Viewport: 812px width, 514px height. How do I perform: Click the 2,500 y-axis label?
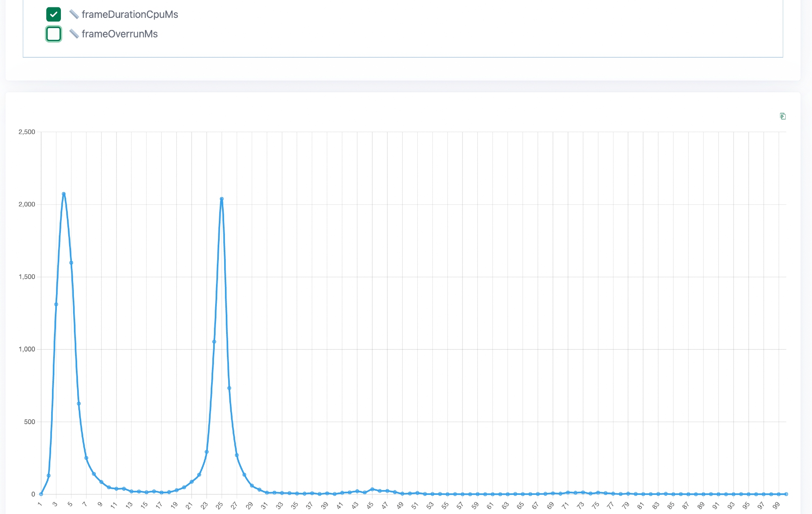pos(27,132)
